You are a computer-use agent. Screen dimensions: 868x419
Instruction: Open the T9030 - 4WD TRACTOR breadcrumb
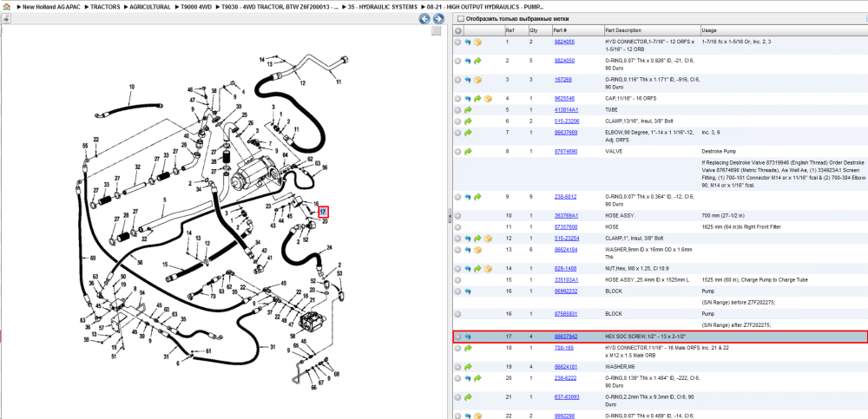coord(280,7)
